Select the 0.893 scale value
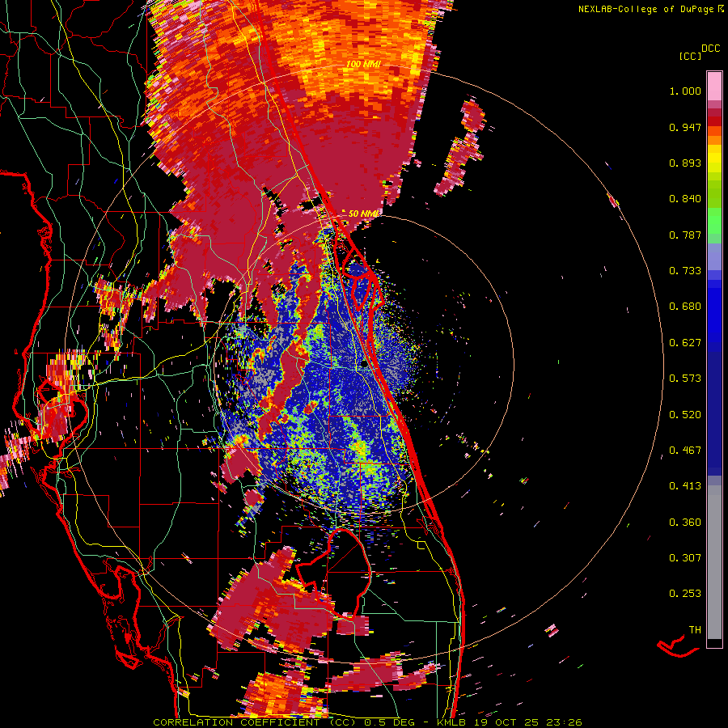Screen dimensions: 728x728 click(685, 163)
